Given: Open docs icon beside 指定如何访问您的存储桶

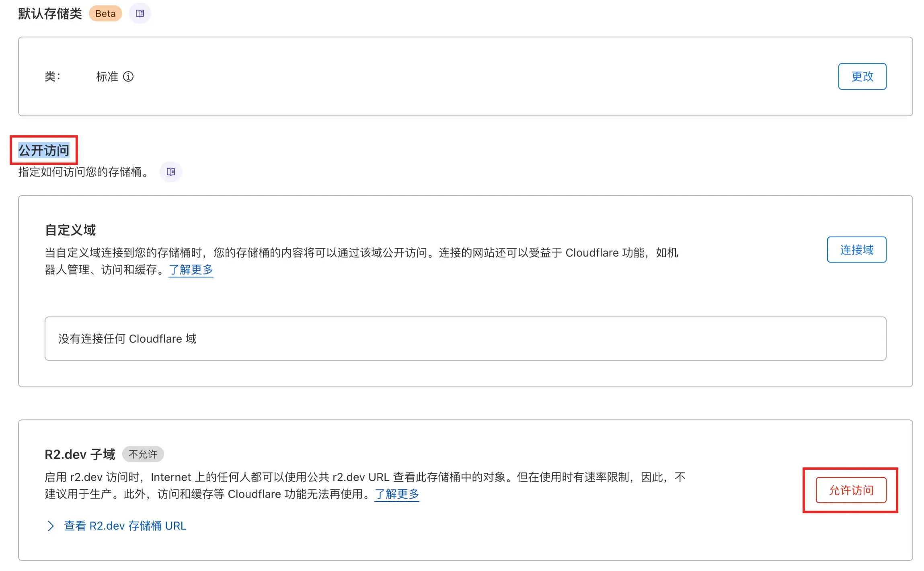Looking at the screenshot, I should (x=171, y=172).
